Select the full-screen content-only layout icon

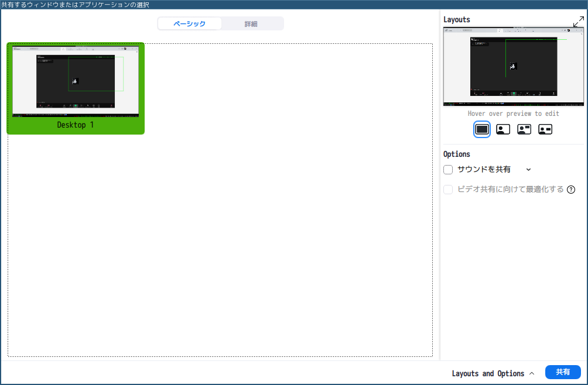point(482,129)
